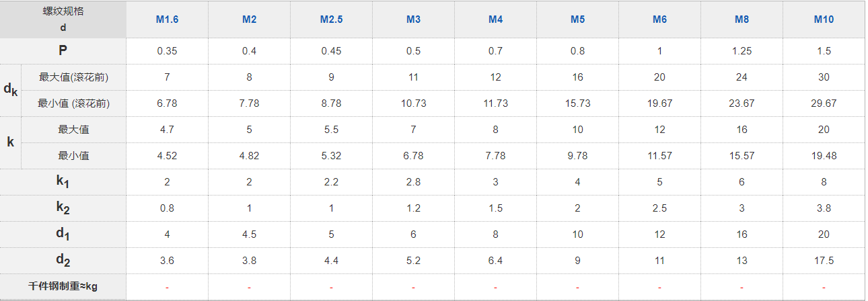Image resolution: width=868 pixels, height=301 pixels.
Task: Select the P pitch row label
Action: pos(63,50)
